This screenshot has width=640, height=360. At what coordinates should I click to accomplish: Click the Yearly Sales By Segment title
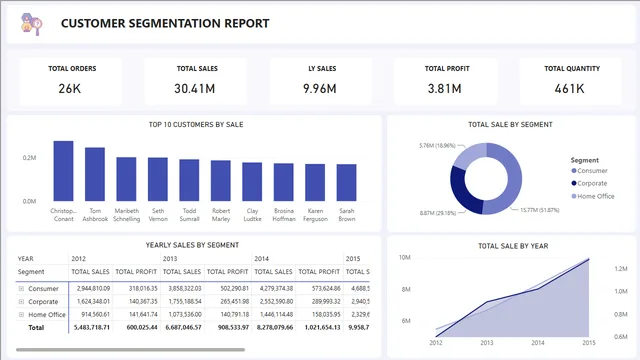pos(192,245)
